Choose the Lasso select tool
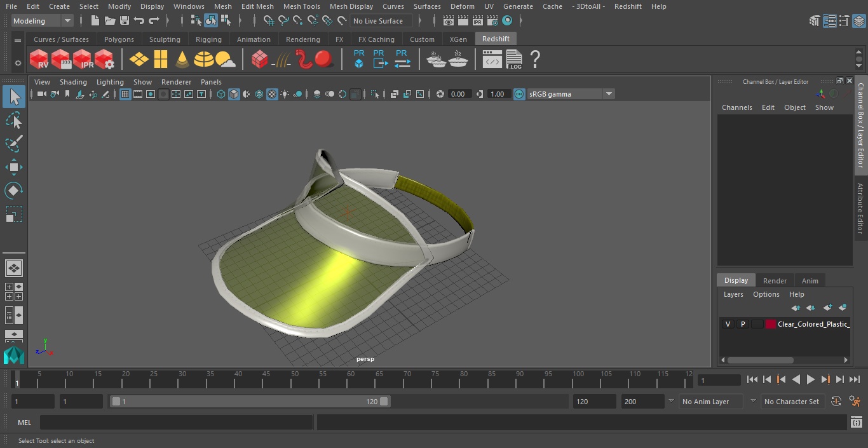This screenshot has height=448, width=868. 13,120
